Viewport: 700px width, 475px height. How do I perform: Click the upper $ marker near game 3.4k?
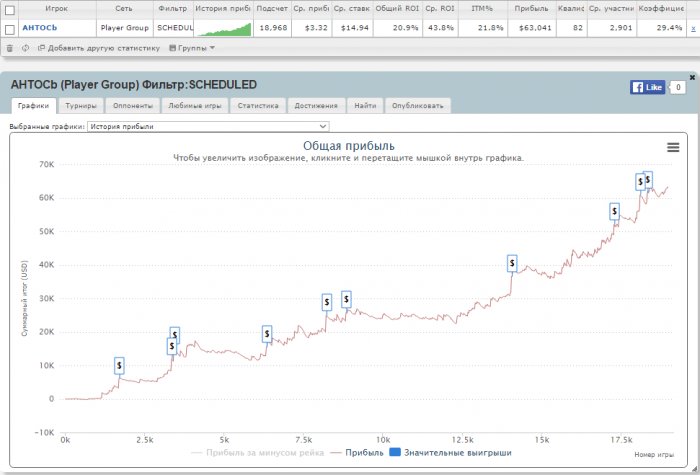tap(175, 334)
